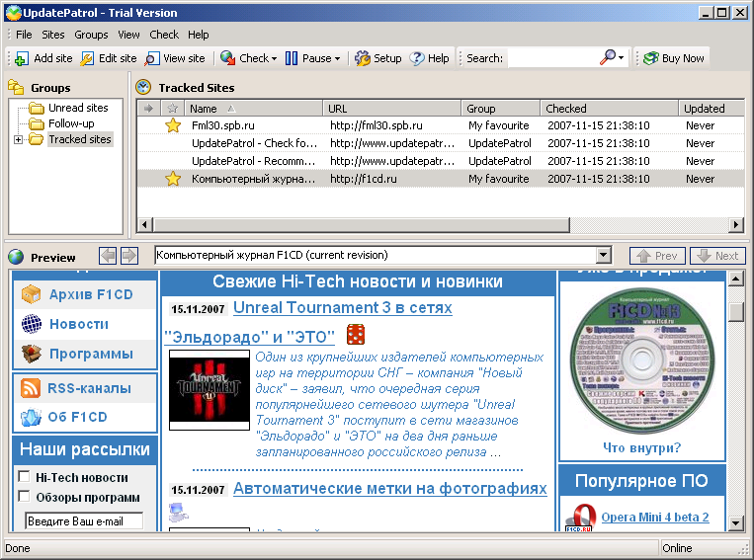Click the Программы package icon
This screenshot has height=560, width=754.
click(32, 354)
